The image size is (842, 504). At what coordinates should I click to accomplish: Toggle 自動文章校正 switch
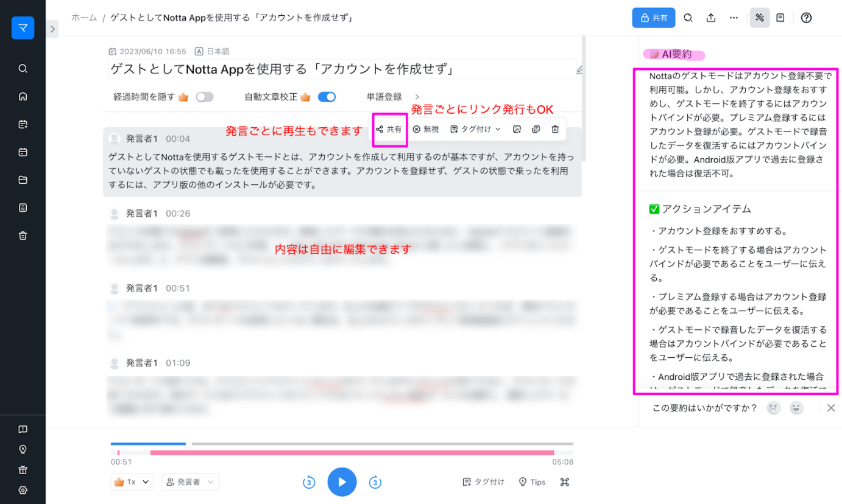click(x=327, y=97)
